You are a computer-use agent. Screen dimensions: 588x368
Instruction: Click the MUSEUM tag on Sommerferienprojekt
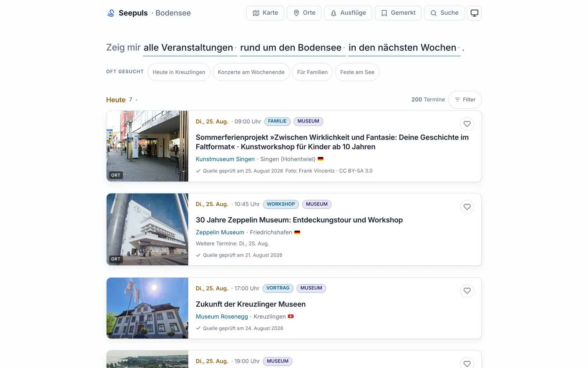(x=308, y=121)
